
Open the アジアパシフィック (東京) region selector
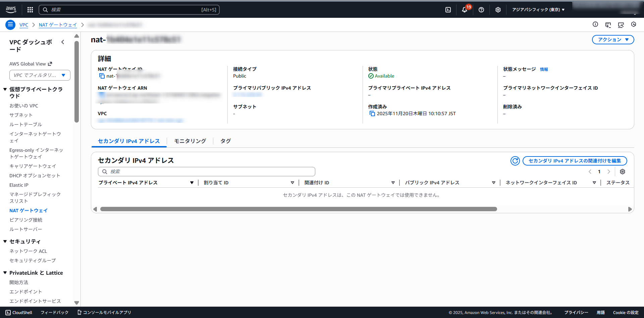[538, 10]
